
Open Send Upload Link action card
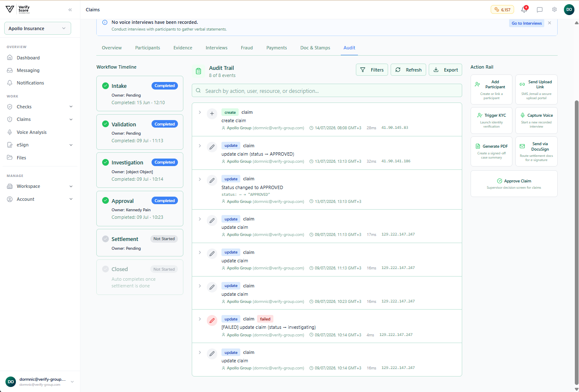(x=536, y=90)
